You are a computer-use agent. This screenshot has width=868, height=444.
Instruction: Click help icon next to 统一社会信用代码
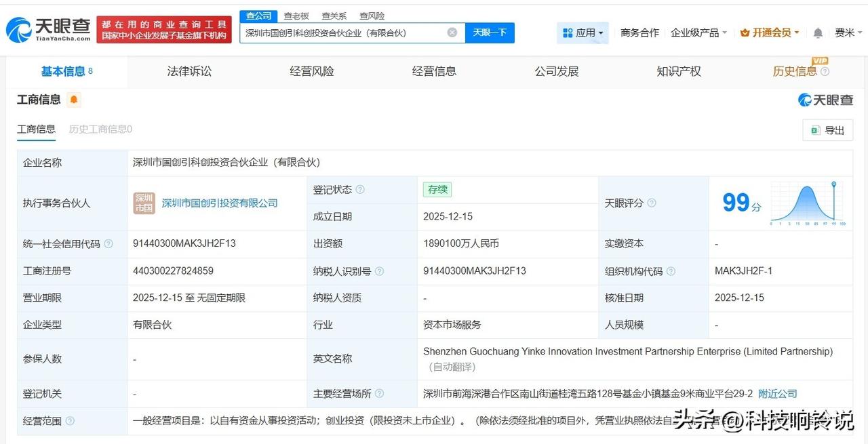(x=108, y=244)
